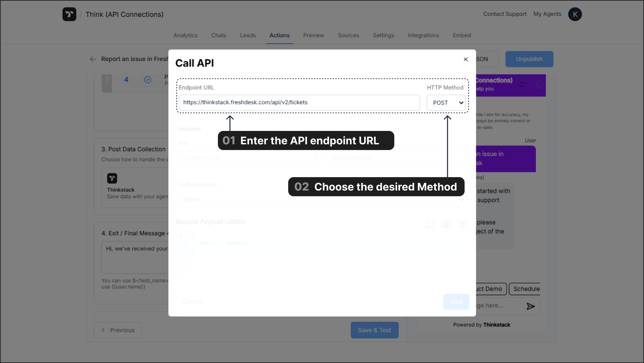Click the Endpoint URL input field
This screenshot has height=363, width=644.
pyautogui.click(x=299, y=103)
